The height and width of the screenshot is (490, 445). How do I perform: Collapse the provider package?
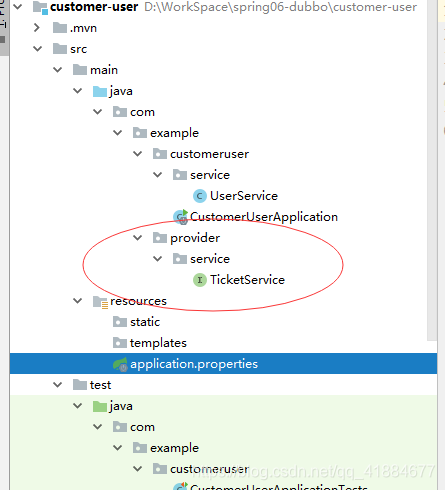138,238
